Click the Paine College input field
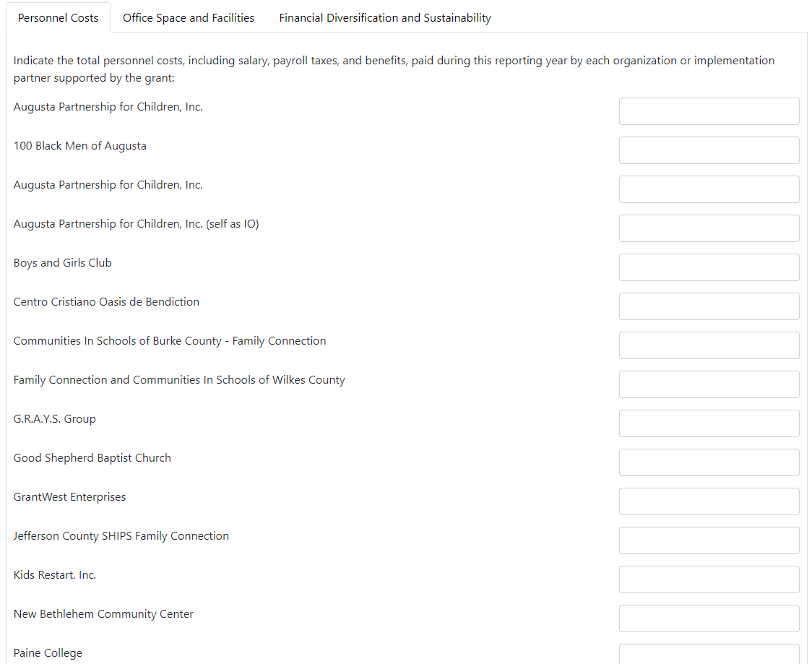The height and width of the screenshot is (664, 812). pyautogui.click(x=709, y=654)
